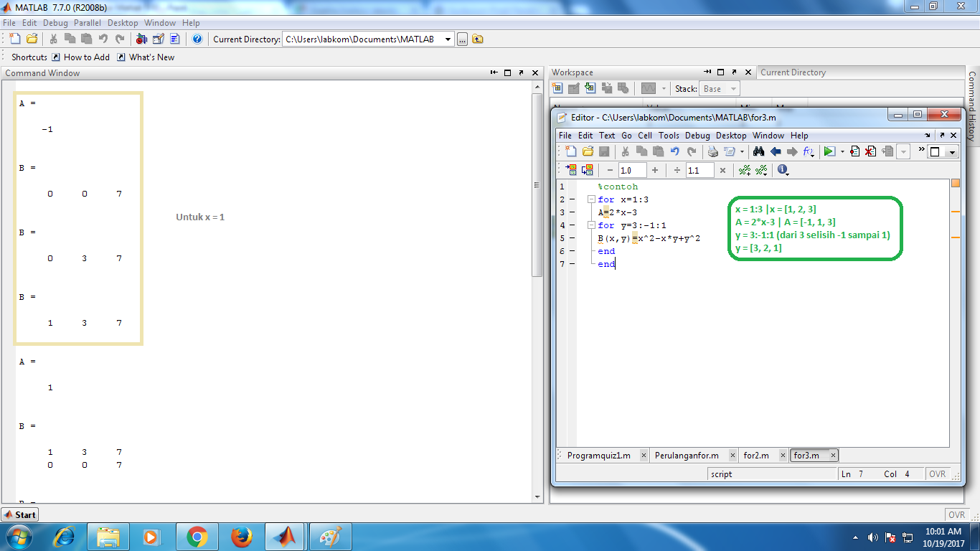This screenshot has height=551, width=980.
Task: Open the Debug menu in the Editor
Action: 697,135
